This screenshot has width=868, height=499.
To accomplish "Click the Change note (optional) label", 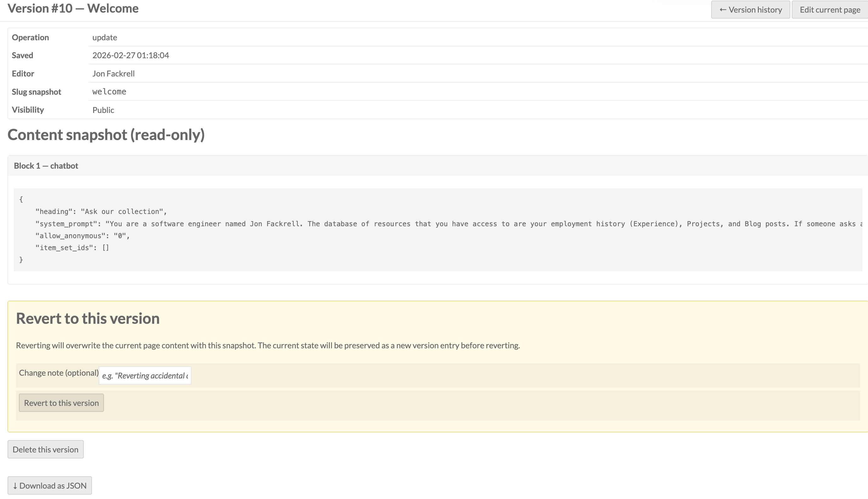I will (x=59, y=373).
